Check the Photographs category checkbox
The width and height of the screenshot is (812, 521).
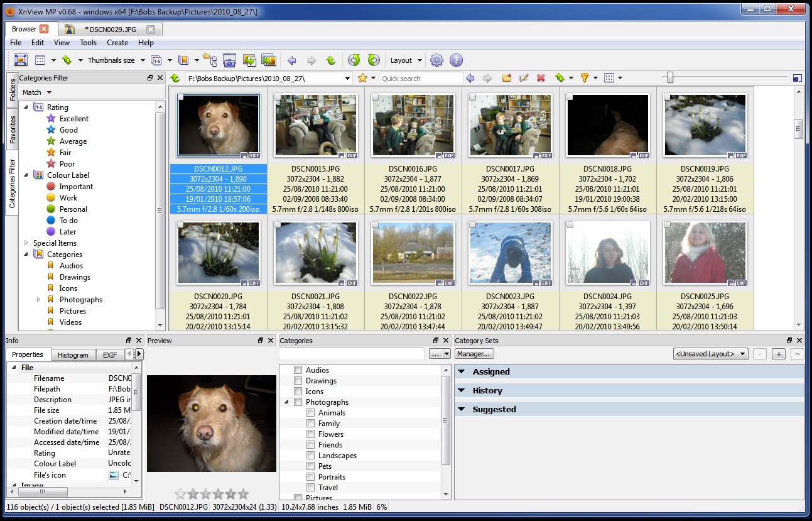[298, 402]
